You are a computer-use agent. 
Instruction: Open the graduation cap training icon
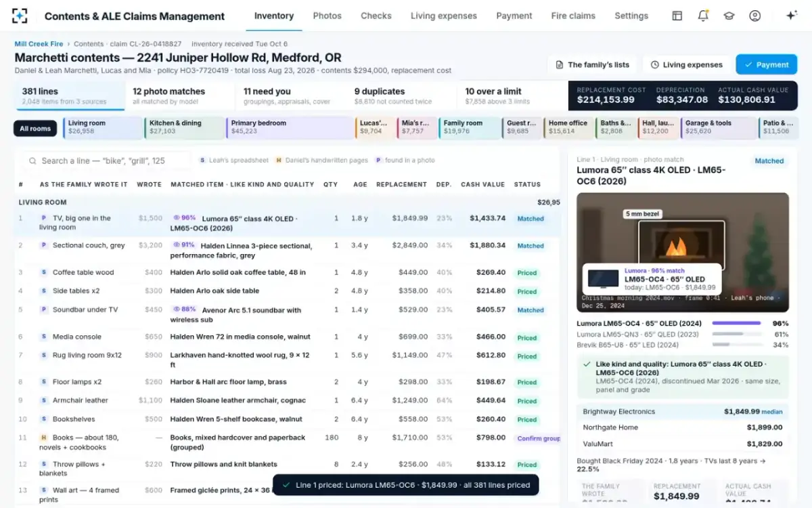click(729, 16)
